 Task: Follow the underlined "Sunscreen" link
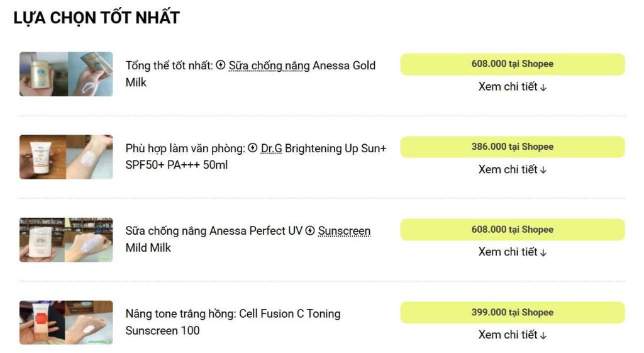pyautogui.click(x=344, y=231)
